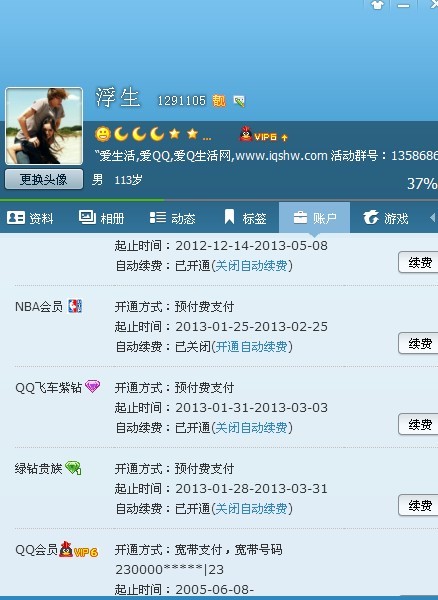438x600 pixels.
Task: Click the smiley face level icon
Action: click(103, 134)
